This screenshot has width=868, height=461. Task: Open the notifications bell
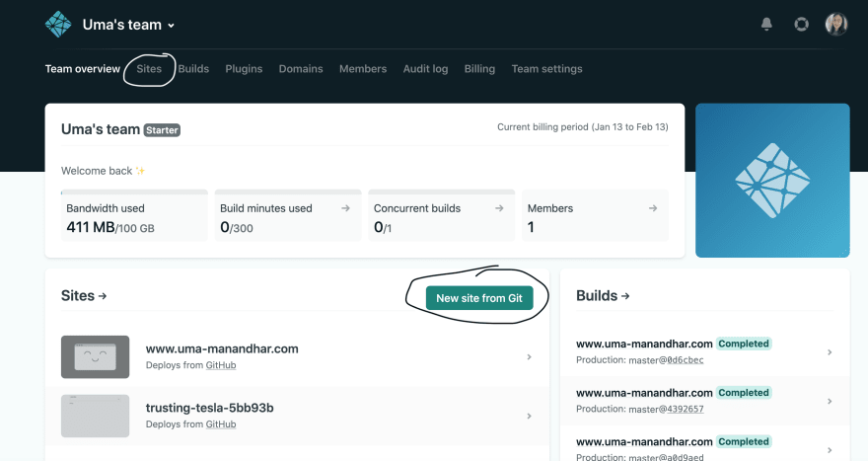pyautogui.click(x=766, y=24)
